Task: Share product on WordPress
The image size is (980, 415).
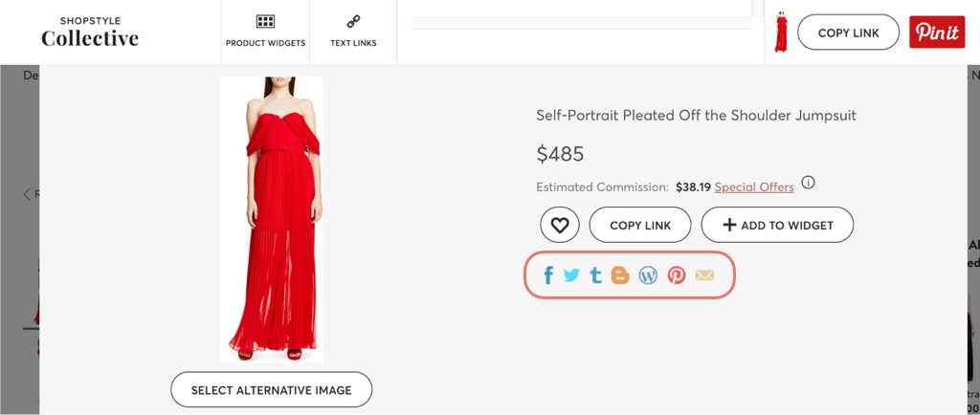Action: [x=648, y=275]
